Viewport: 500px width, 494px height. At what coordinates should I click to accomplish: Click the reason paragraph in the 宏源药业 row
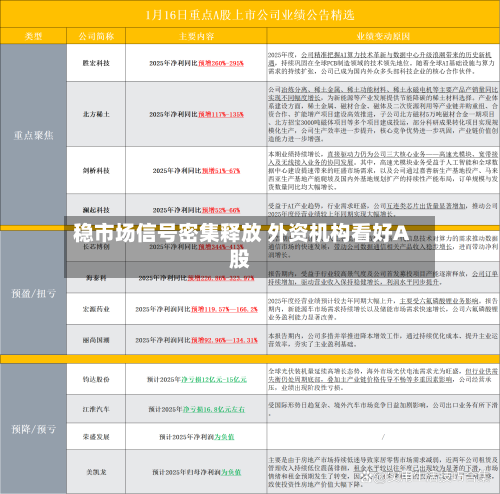383,309
